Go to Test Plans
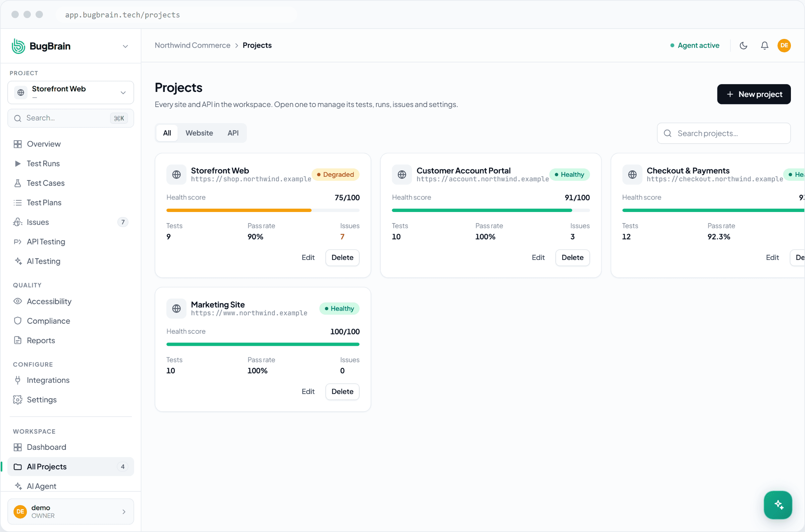The image size is (805, 532). [x=70, y=203]
